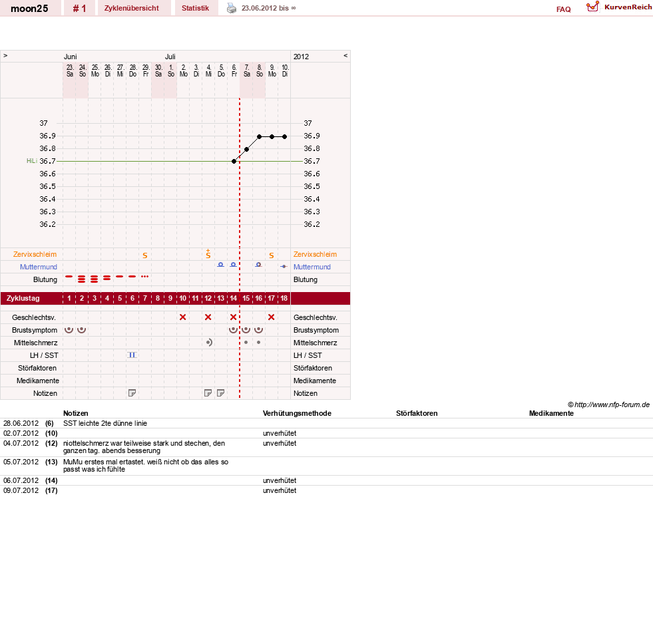Click 'unverhütet' in the 09.07.2012 row

click(x=280, y=490)
